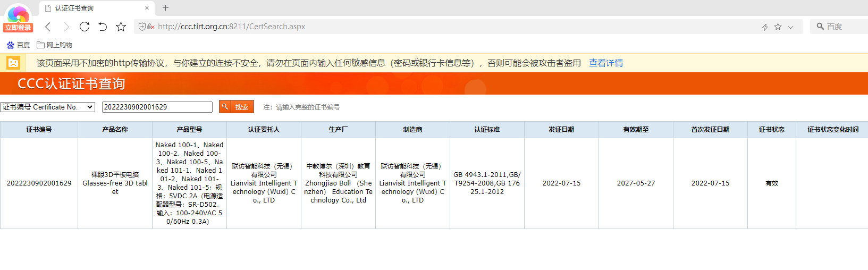Open a new browser tab

tap(165, 8)
